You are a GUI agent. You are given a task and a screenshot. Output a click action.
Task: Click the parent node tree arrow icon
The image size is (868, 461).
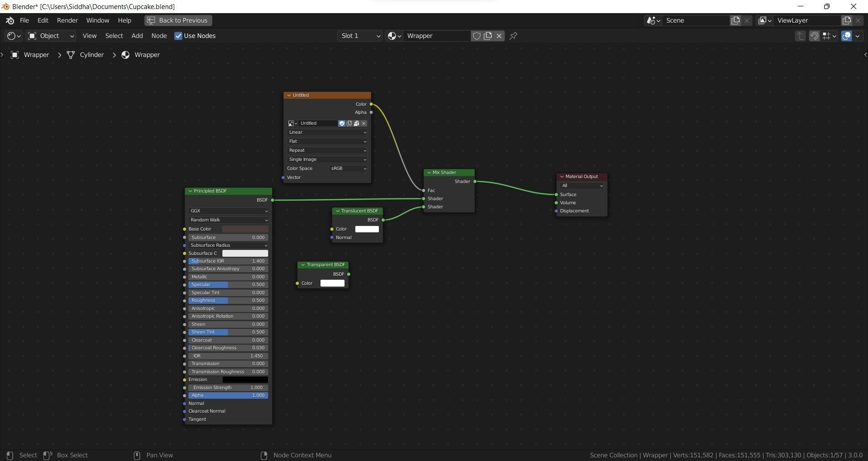pyautogui.click(x=800, y=36)
